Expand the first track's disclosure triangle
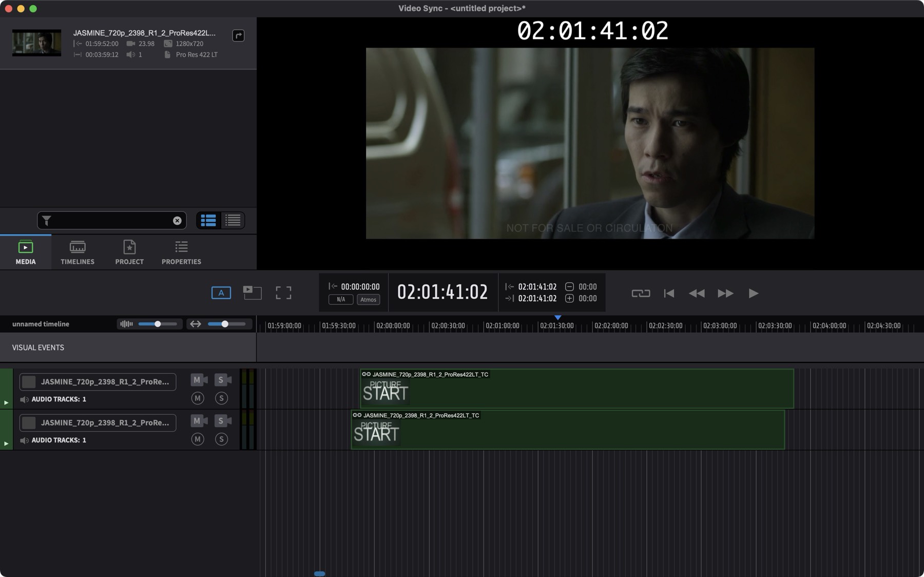This screenshot has width=924, height=577. click(6, 402)
